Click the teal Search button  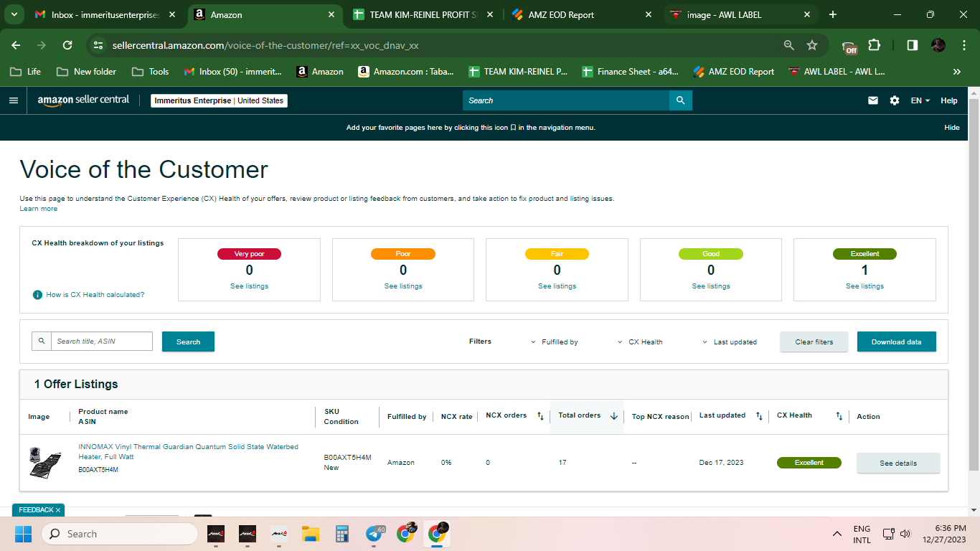pos(188,342)
